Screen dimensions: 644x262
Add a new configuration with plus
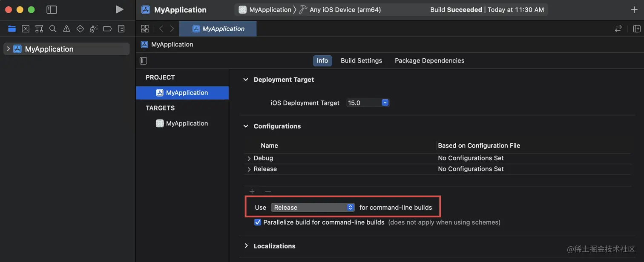[252, 191]
